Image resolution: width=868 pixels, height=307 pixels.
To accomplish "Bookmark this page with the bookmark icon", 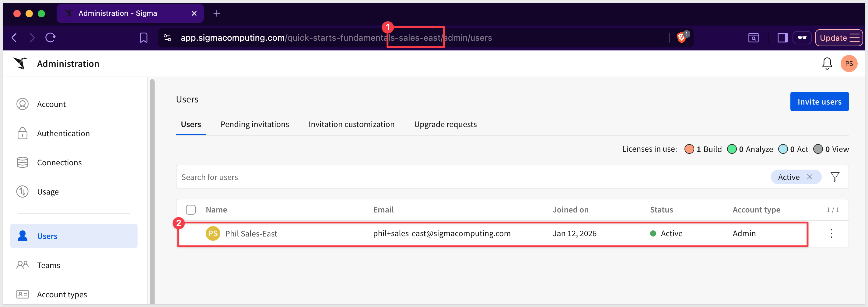I will tap(143, 38).
